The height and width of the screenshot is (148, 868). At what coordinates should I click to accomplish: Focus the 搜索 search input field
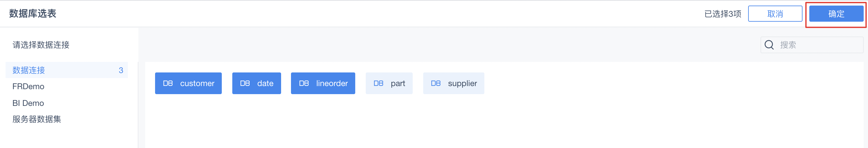click(812, 45)
